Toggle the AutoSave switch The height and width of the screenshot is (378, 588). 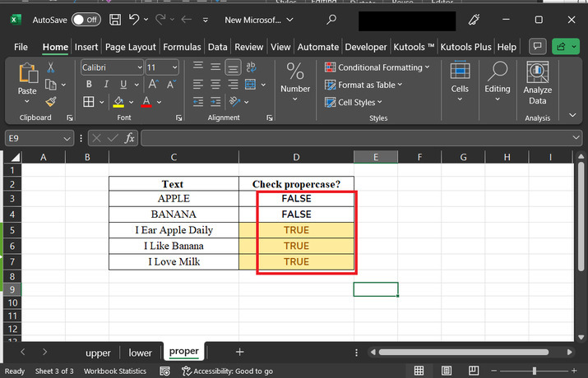point(86,19)
